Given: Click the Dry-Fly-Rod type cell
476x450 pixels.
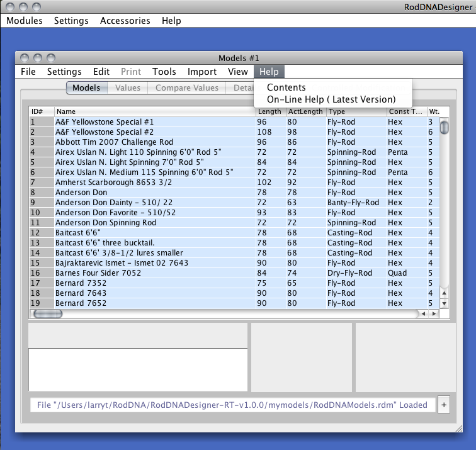Looking at the screenshot, I should (356, 273).
